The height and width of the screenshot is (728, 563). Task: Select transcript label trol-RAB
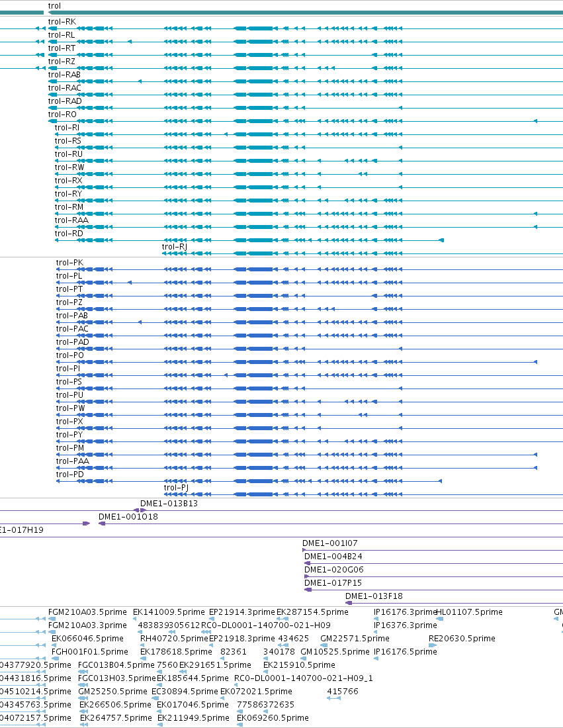click(65, 75)
